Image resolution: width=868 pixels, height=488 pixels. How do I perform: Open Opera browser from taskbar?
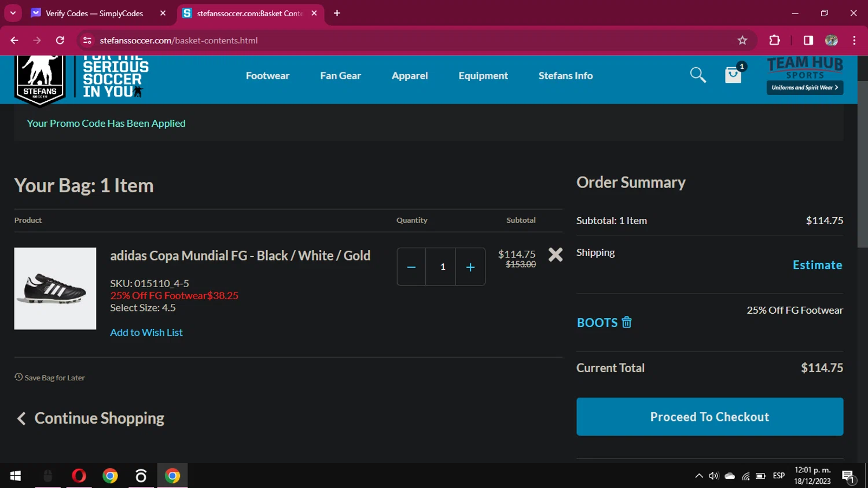pyautogui.click(x=79, y=476)
